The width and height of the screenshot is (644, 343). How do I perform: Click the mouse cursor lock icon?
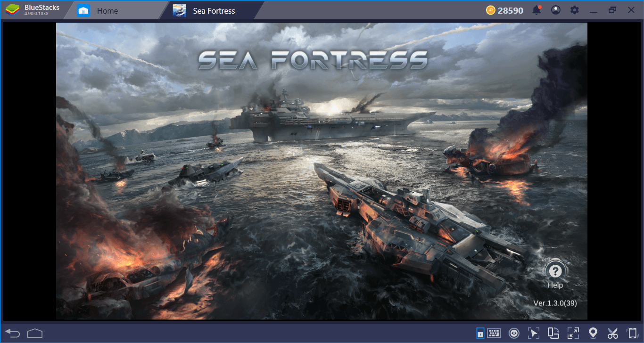(x=533, y=333)
